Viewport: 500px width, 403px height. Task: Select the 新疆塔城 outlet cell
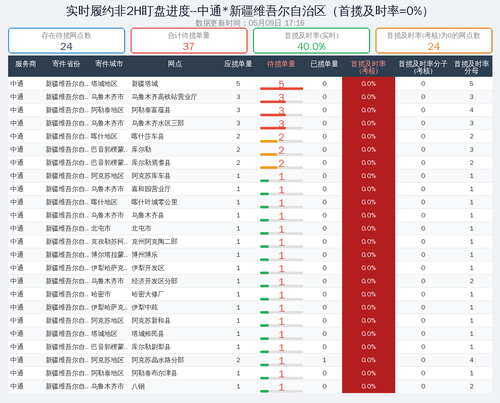coord(145,84)
